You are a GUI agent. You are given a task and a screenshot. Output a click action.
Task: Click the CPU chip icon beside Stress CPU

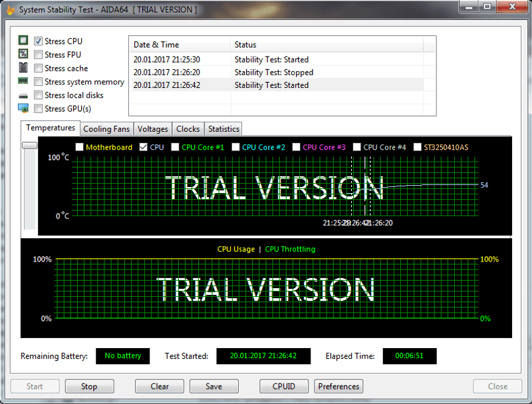click(23, 41)
